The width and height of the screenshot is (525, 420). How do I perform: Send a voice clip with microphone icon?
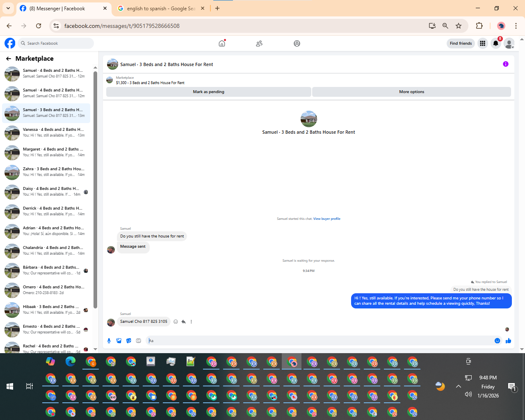[109, 340]
